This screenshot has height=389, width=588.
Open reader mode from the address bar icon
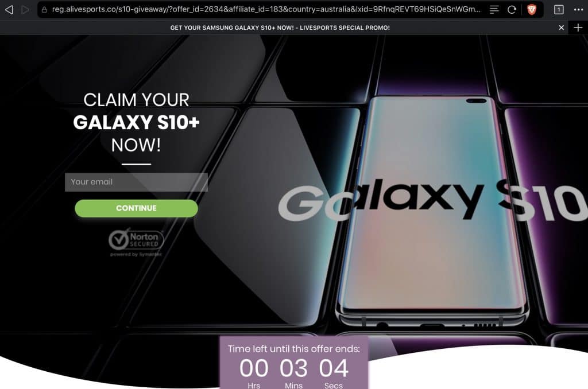(x=494, y=9)
